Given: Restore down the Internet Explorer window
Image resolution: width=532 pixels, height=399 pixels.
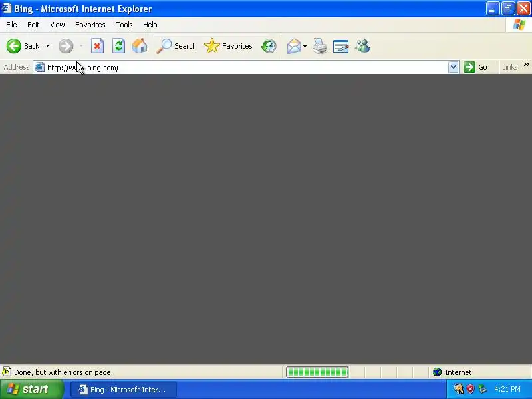Looking at the screenshot, I should [x=508, y=9].
